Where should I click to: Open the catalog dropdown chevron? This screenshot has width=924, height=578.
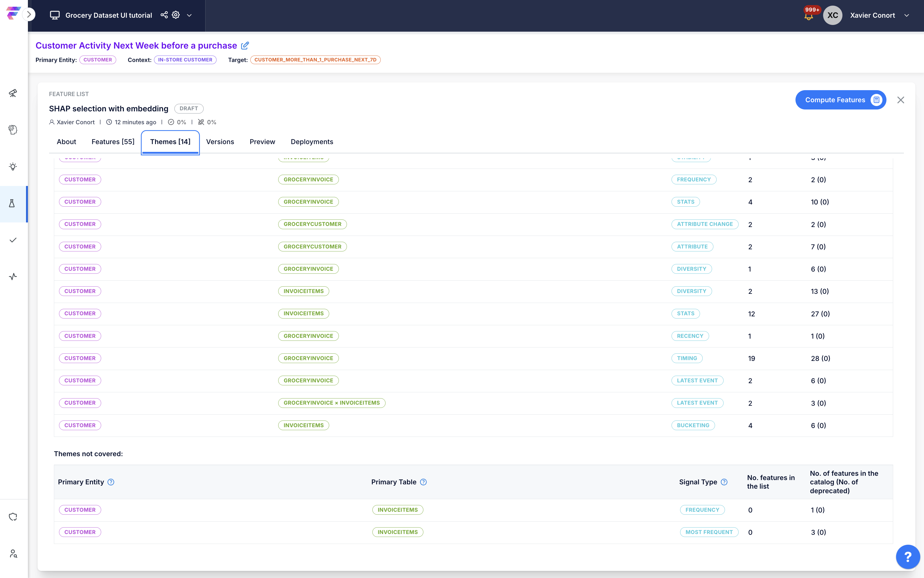click(x=189, y=15)
